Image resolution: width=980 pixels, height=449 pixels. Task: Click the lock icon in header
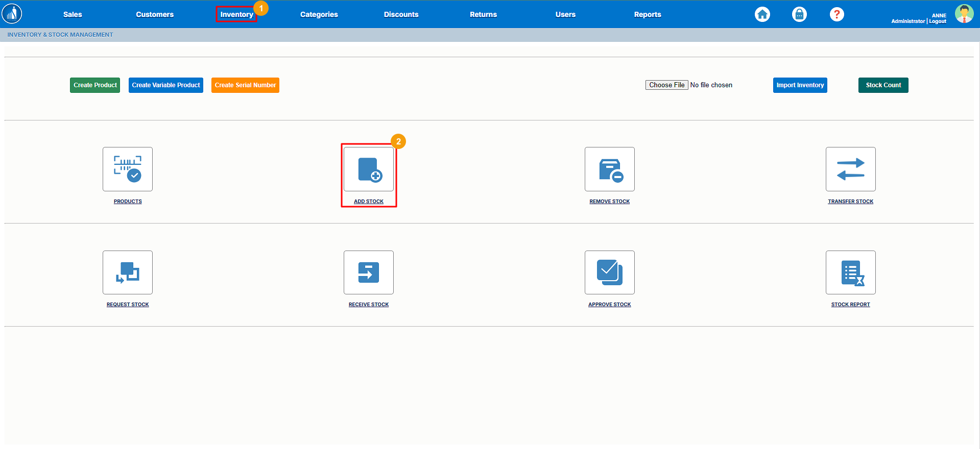[x=799, y=14]
